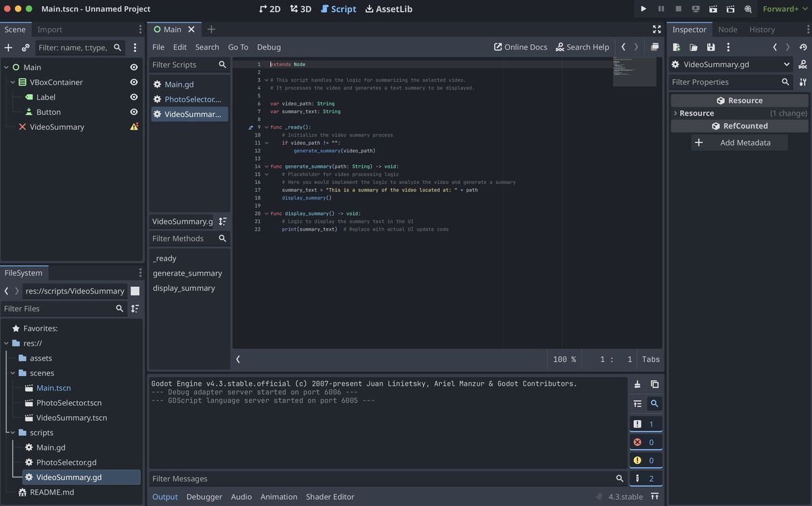Screen dimensions: 812x506
Task: Select the VideoSummary node in scene tree
Action: pyautogui.click(x=57, y=127)
